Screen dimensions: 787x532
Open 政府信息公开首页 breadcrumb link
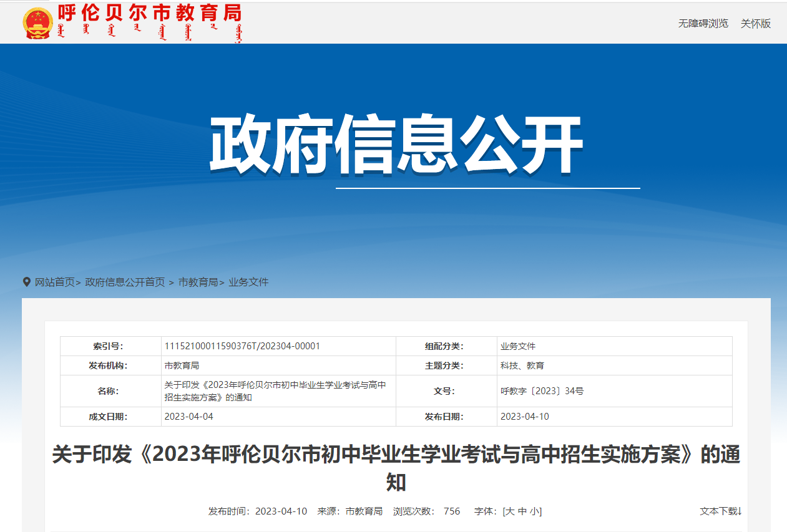(x=125, y=282)
